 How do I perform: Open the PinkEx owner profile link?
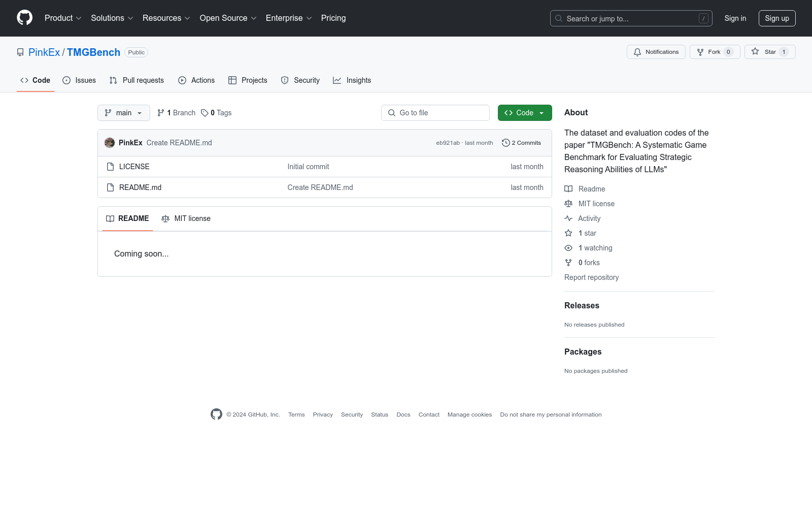coord(44,52)
